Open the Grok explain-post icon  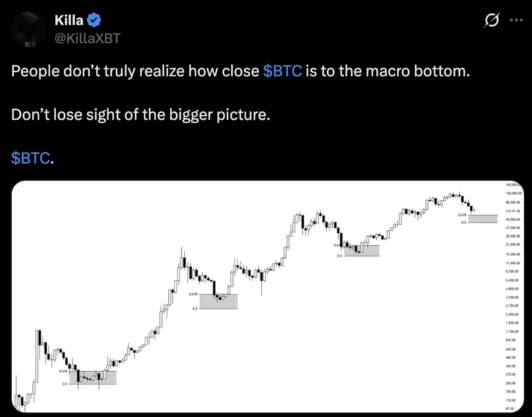coord(491,20)
